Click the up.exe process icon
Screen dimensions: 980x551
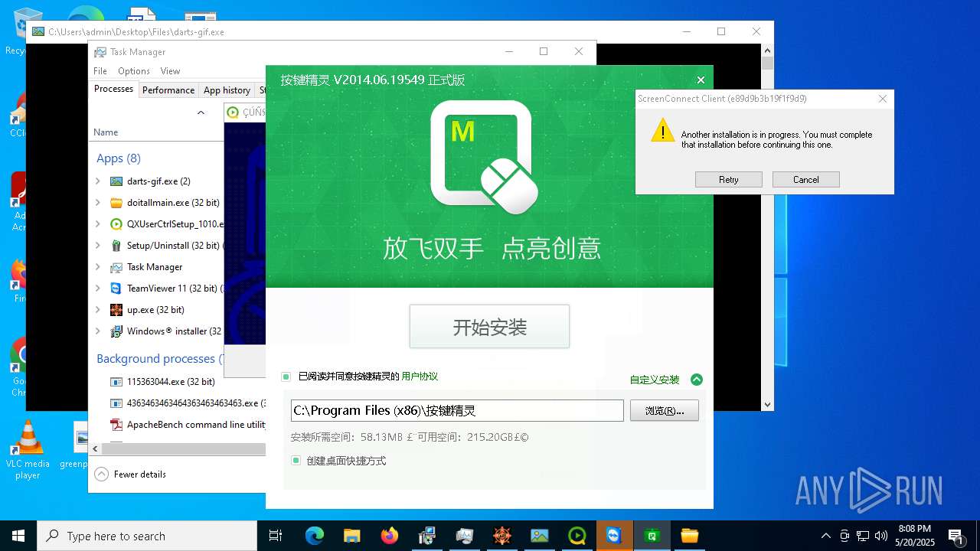[116, 310]
